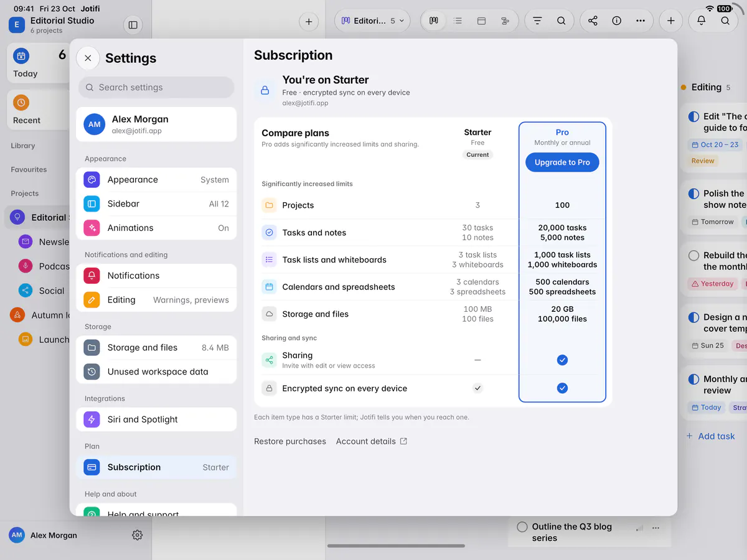Open Alex Morgan profile at sidebar bottom
747x560 pixels.
point(44,535)
